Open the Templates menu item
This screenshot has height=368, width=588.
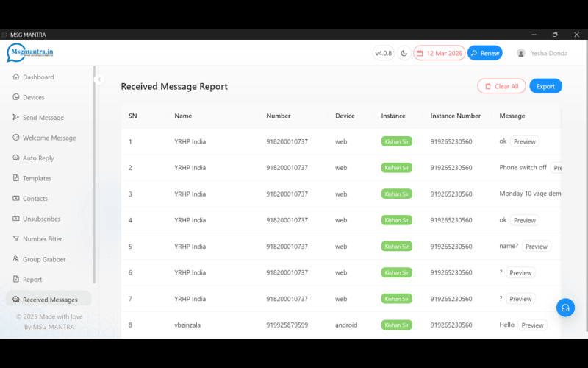[37, 178]
